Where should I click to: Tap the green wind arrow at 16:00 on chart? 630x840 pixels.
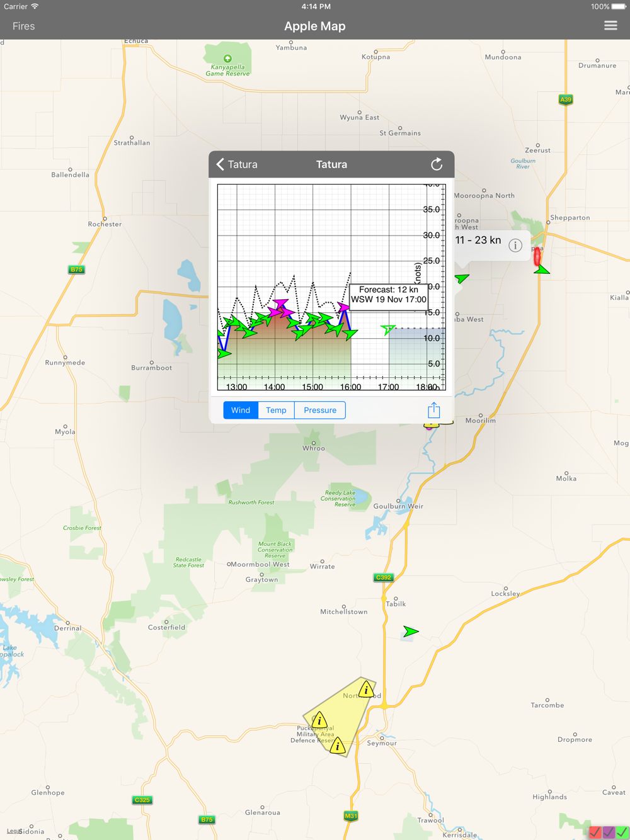point(350,334)
